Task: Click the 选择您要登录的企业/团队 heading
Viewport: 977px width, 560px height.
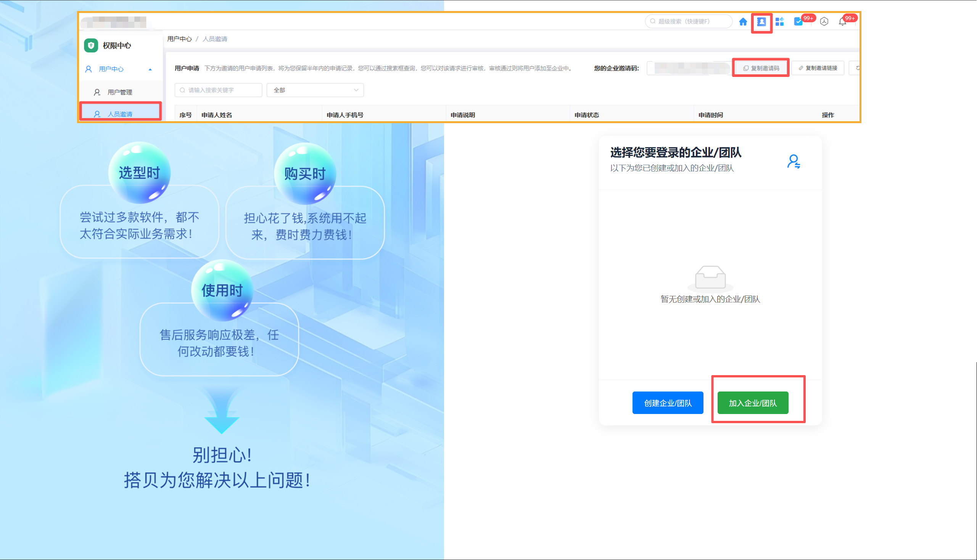Action: [x=676, y=153]
